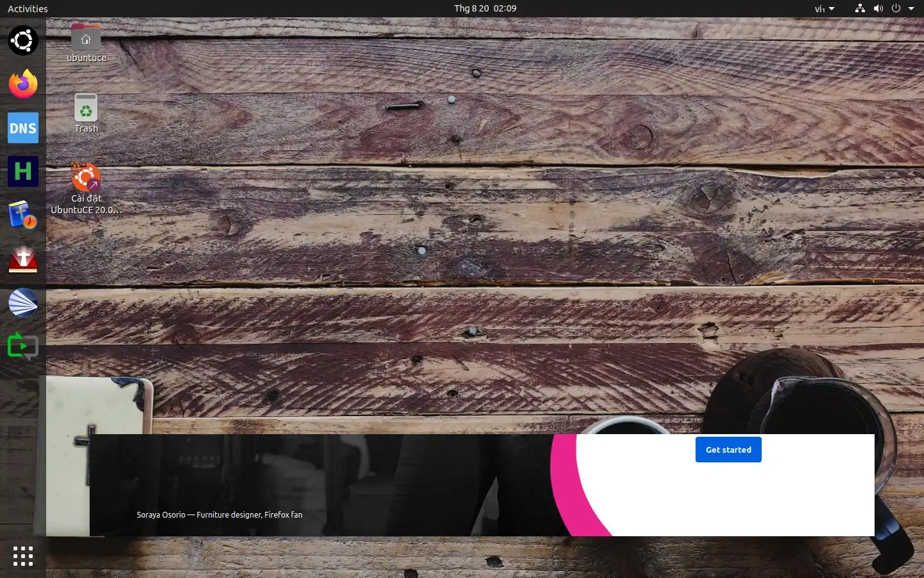Open the Activities overview
Image resolution: width=924 pixels, height=578 pixels.
pyautogui.click(x=28, y=8)
